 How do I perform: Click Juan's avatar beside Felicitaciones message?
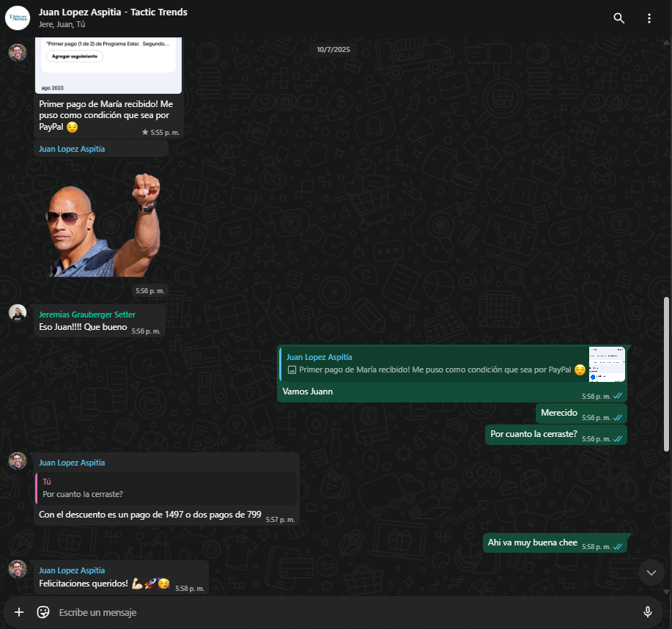click(18, 569)
